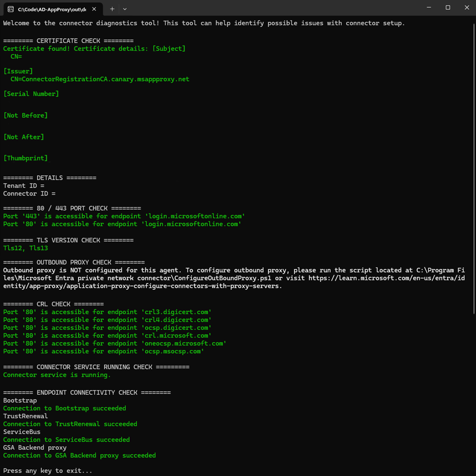Click the 'crl.microsoft.com' endpoint line
476x476 pixels.
pos(107,336)
